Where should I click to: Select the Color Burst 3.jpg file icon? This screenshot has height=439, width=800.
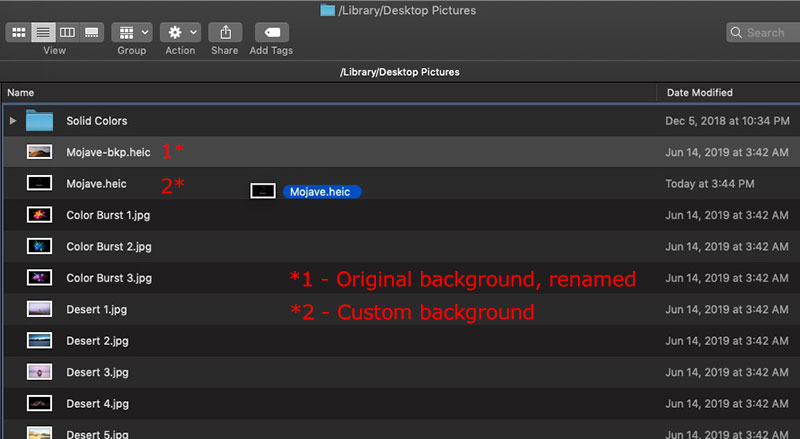(x=40, y=277)
